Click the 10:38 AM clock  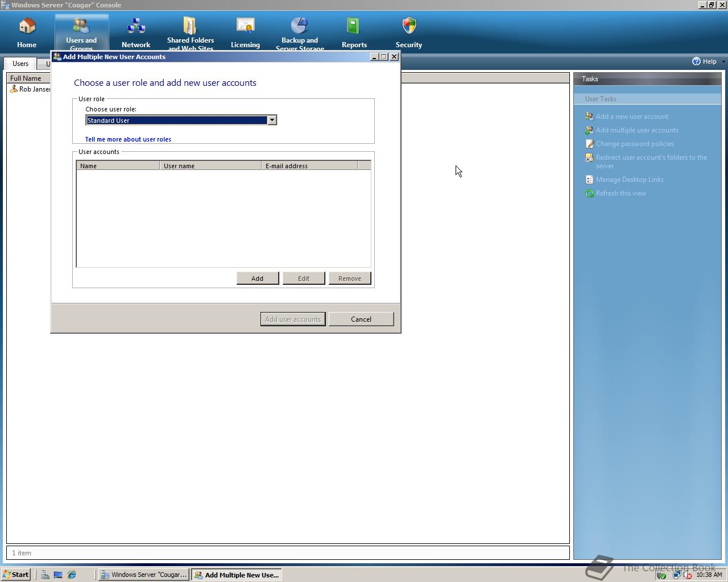tap(709, 575)
